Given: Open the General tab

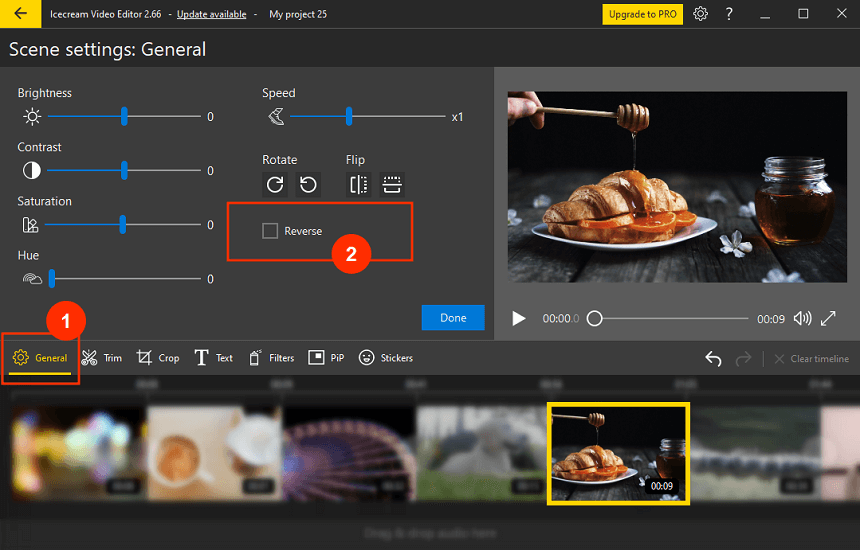Looking at the screenshot, I should coord(39,358).
